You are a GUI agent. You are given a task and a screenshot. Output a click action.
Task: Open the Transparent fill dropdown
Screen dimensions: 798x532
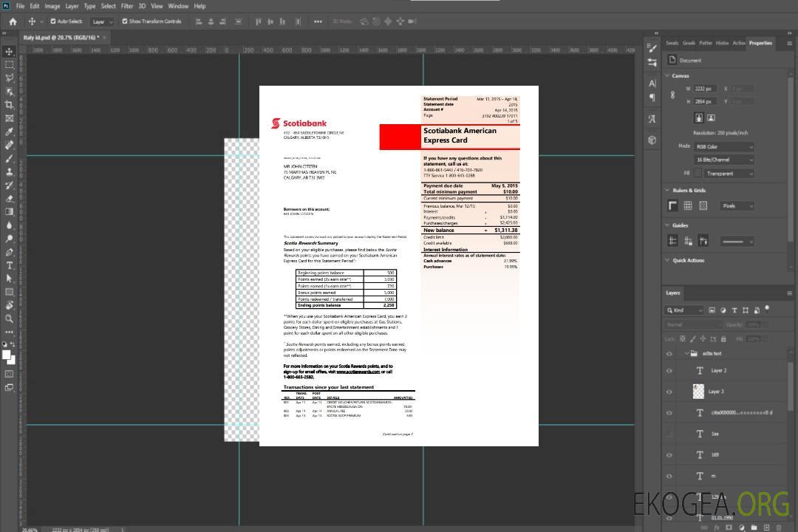click(729, 173)
